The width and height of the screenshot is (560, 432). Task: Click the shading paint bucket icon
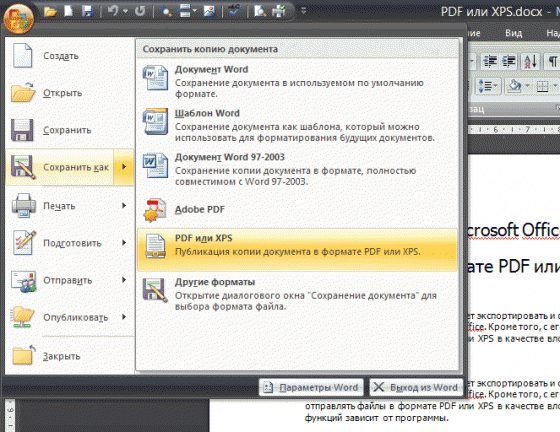click(515, 86)
